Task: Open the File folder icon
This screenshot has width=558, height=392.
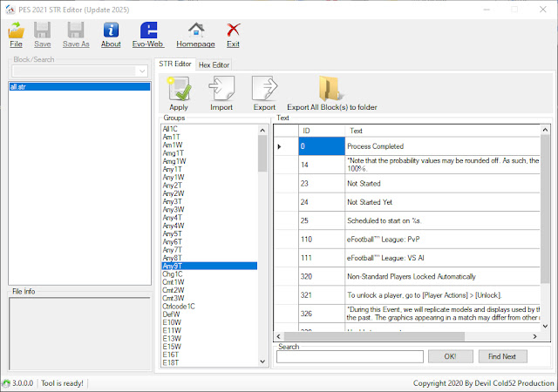Action: click(16, 30)
